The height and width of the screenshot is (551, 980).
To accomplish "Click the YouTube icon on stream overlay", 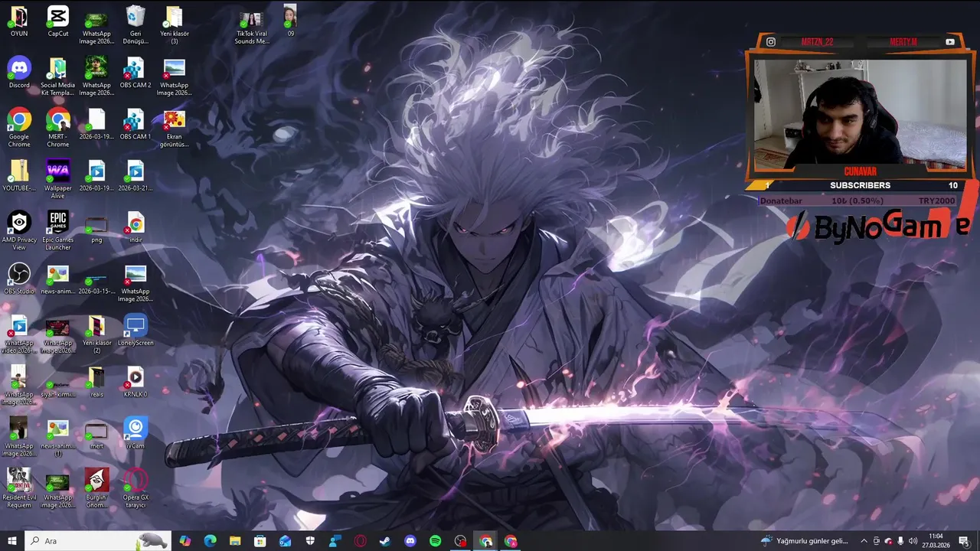I will [950, 42].
